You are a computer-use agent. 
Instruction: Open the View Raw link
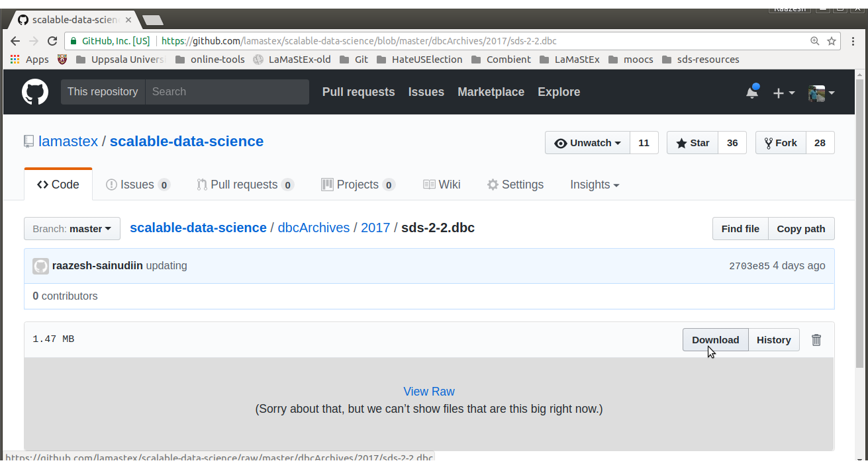(x=429, y=392)
